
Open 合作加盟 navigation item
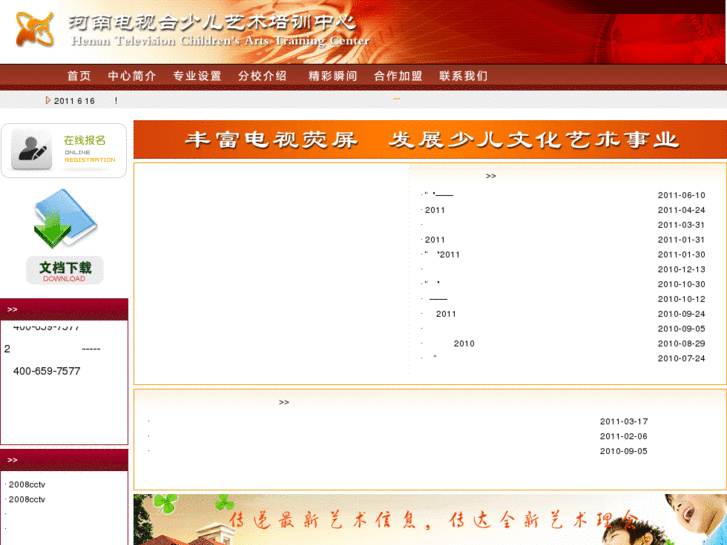click(x=398, y=76)
